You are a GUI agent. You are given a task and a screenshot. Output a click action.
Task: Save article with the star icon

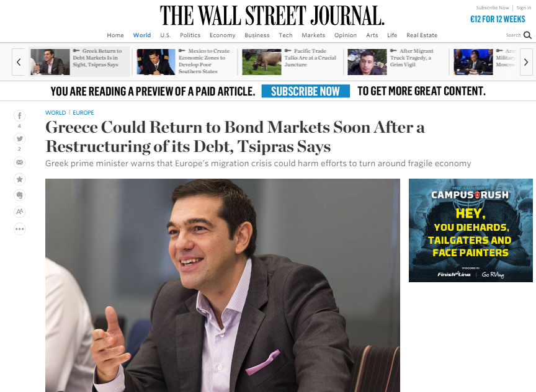pyautogui.click(x=19, y=179)
